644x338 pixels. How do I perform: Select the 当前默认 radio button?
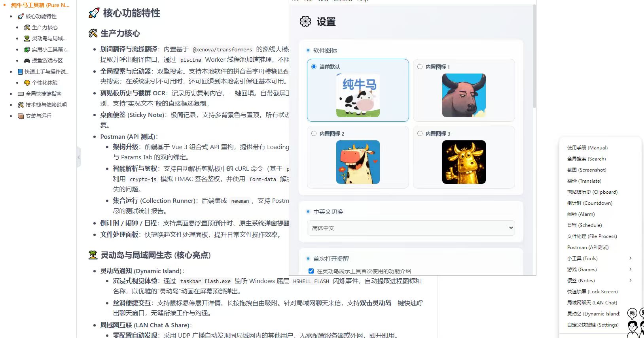coord(314,67)
